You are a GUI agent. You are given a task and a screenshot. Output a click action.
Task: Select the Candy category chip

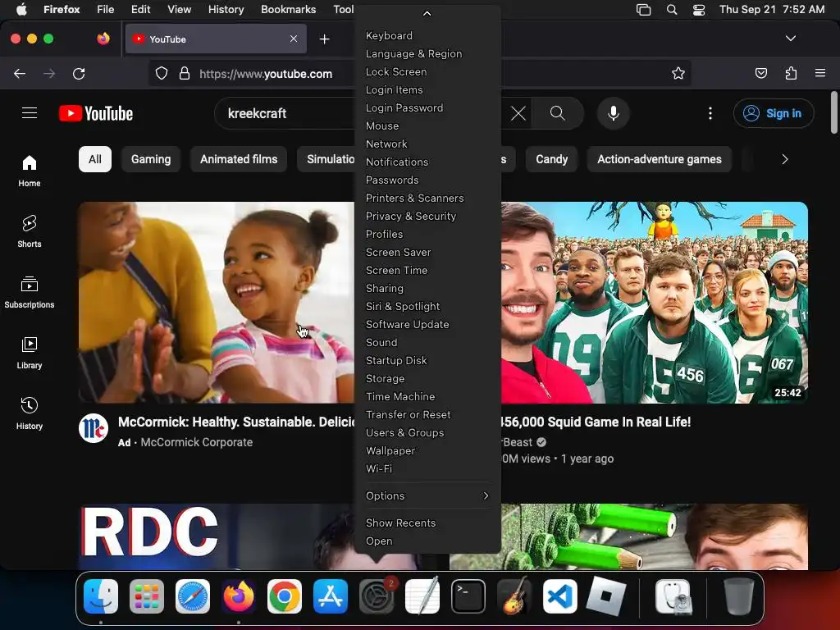pyautogui.click(x=551, y=159)
